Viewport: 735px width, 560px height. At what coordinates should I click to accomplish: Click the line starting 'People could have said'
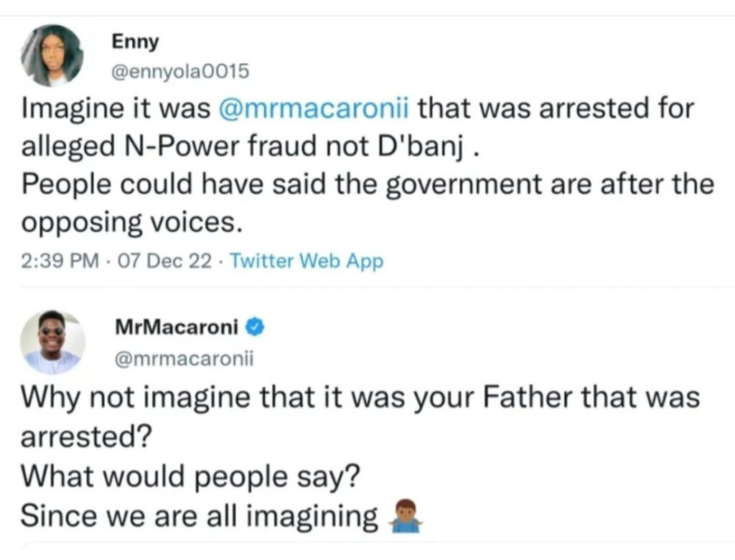click(x=367, y=185)
